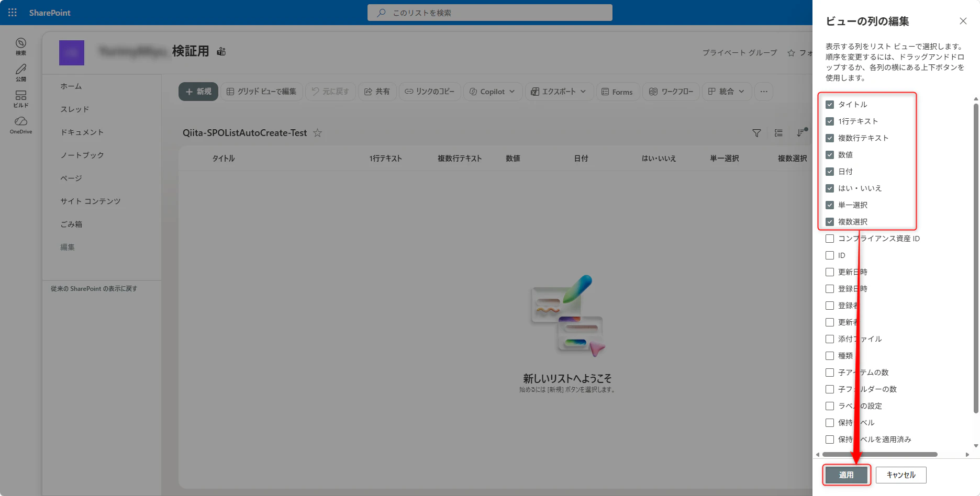Click the panel's vertical scrollbar
The height and width of the screenshot is (496, 980).
point(976,258)
